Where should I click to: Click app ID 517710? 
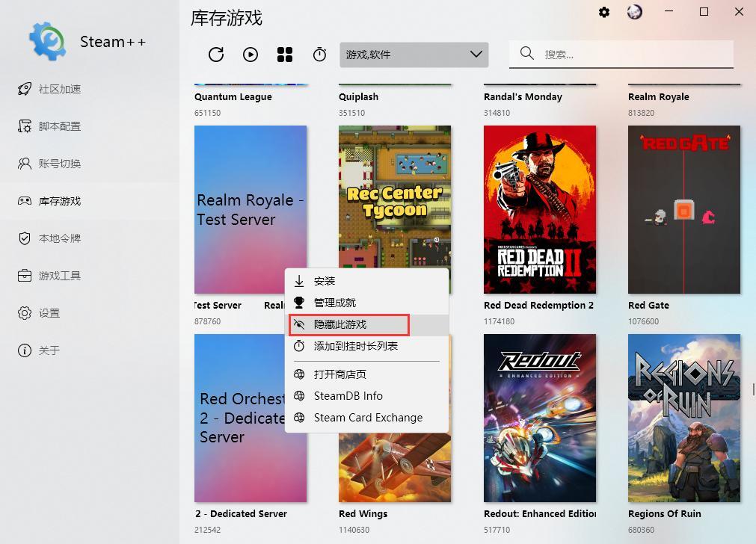pos(497,530)
